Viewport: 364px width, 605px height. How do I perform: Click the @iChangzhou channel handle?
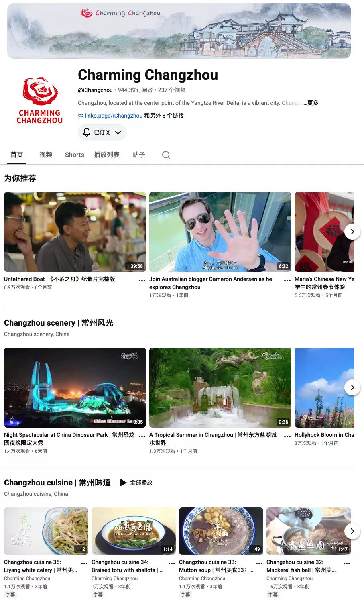point(95,90)
